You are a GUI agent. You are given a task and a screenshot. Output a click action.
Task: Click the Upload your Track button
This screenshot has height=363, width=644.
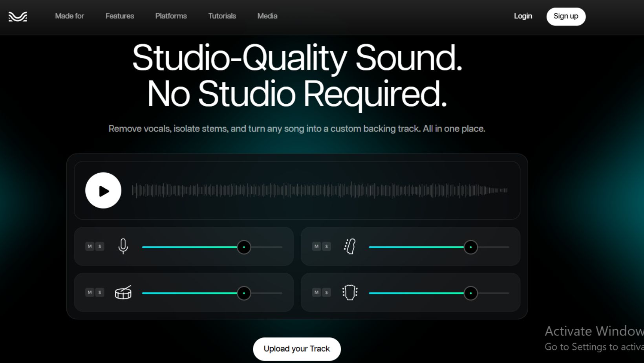coord(296,348)
